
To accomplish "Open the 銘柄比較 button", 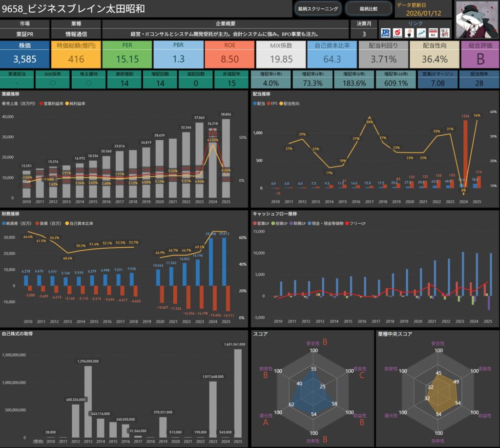I will [368, 9].
